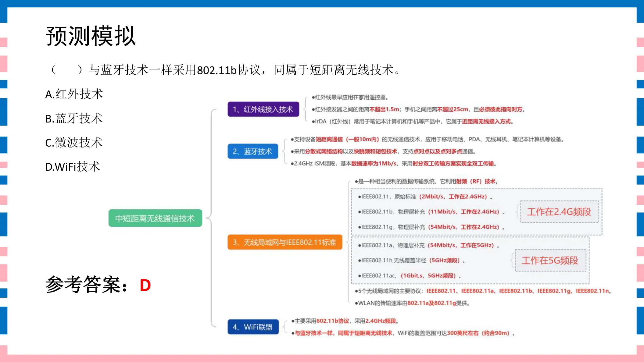Select answer option B.蓝牙技术
Viewport: 644px width, 362px height.
click(x=74, y=119)
